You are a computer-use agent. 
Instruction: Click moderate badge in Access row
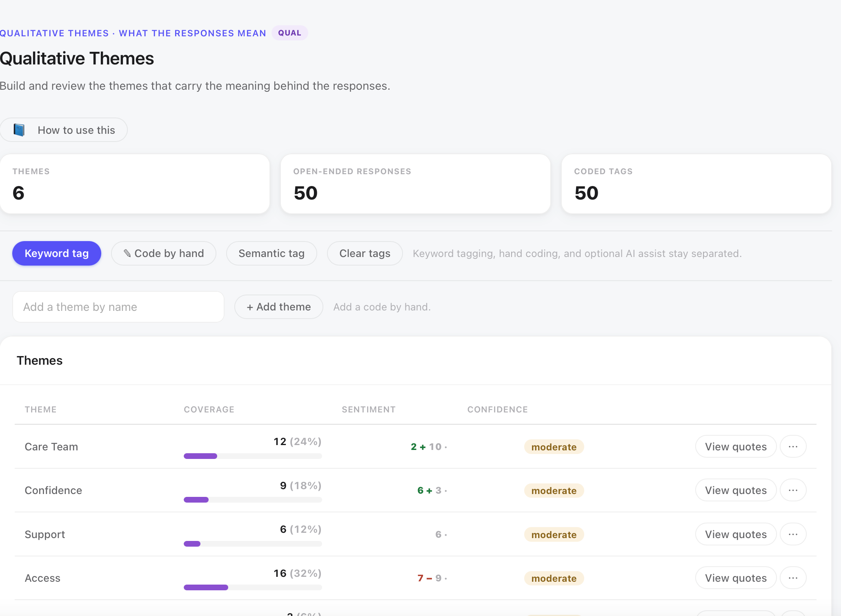coord(554,578)
